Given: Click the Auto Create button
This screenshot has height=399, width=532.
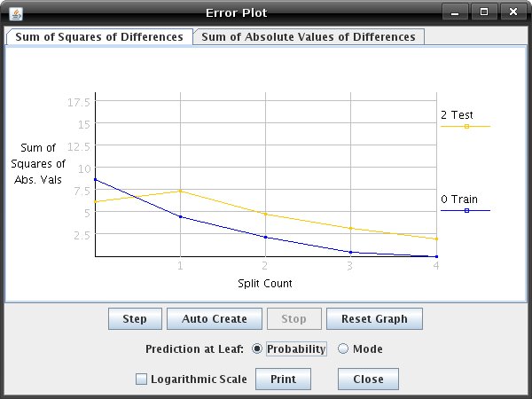Looking at the screenshot, I should 215,319.
